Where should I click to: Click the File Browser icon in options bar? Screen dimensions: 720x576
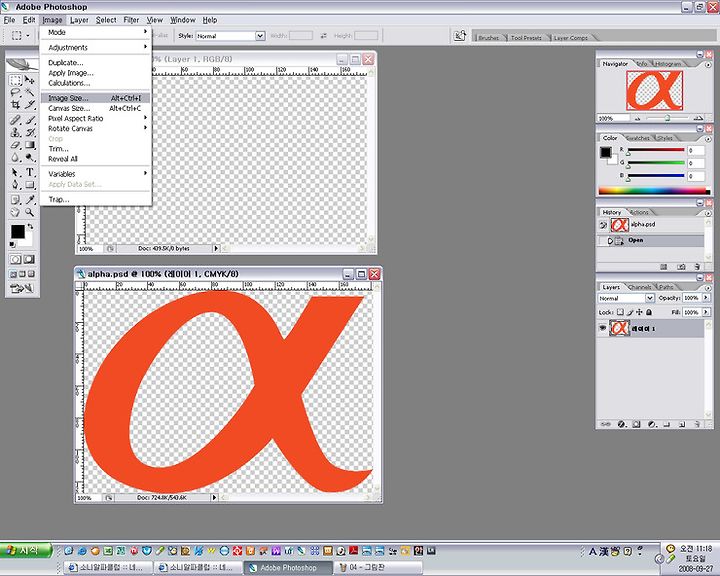coord(460,36)
